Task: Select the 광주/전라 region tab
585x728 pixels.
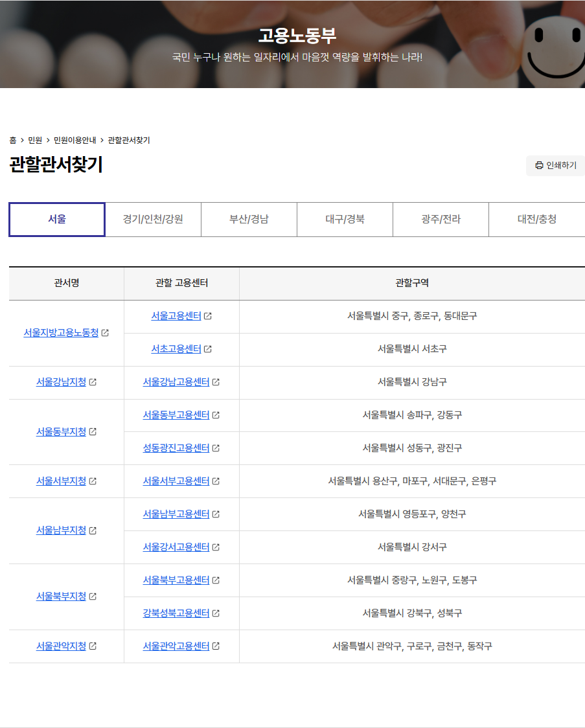Action: pyautogui.click(x=441, y=220)
